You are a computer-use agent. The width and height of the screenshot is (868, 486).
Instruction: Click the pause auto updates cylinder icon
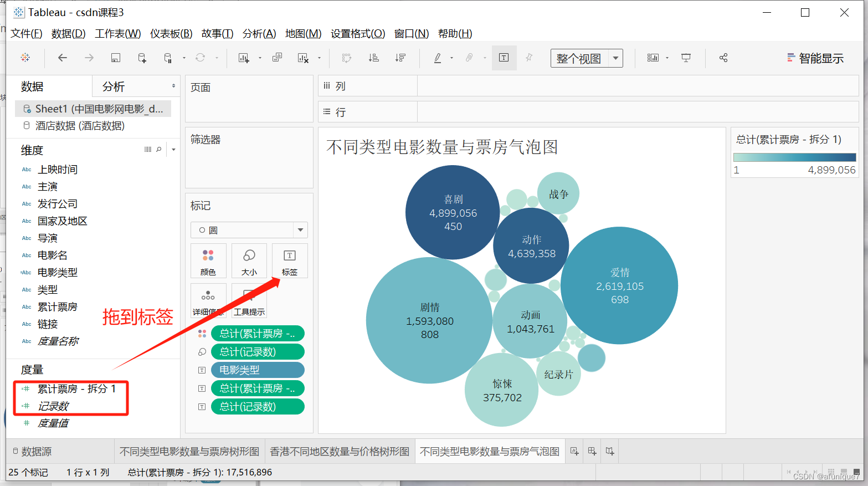point(168,58)
